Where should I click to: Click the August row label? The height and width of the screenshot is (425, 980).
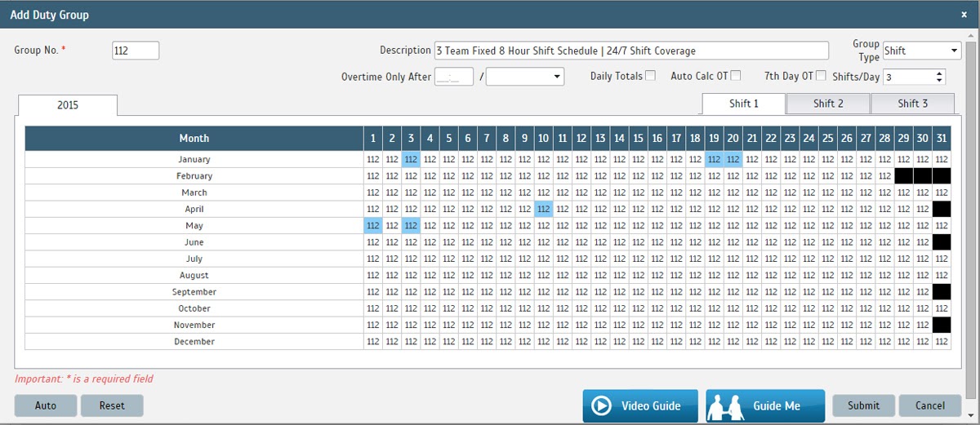(194, 276)
